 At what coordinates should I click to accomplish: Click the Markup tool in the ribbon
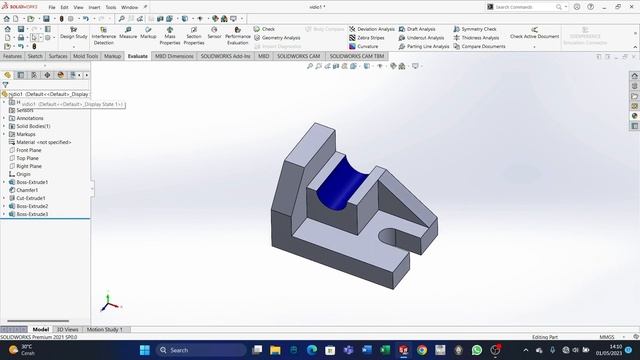[x=148, y=33]
